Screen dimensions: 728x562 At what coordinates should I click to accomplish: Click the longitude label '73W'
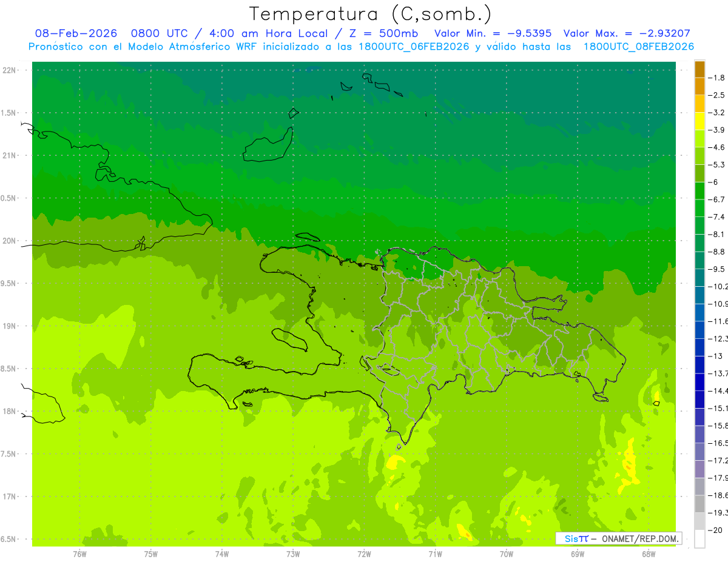(x=293, y=554)
